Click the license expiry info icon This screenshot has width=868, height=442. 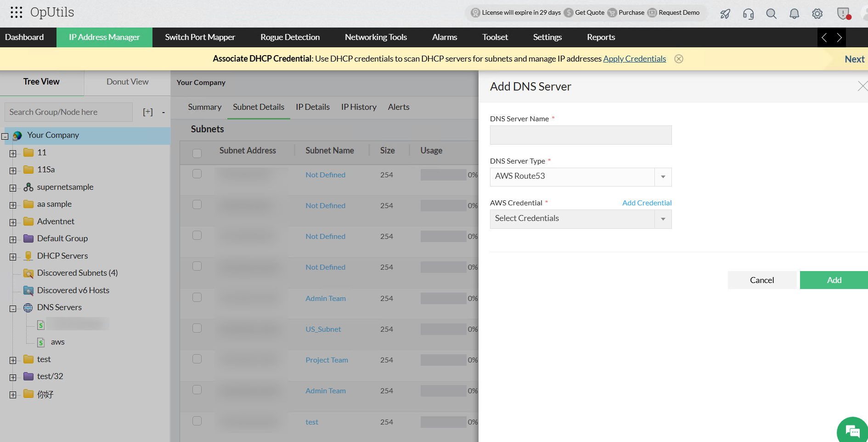[476, 13]
